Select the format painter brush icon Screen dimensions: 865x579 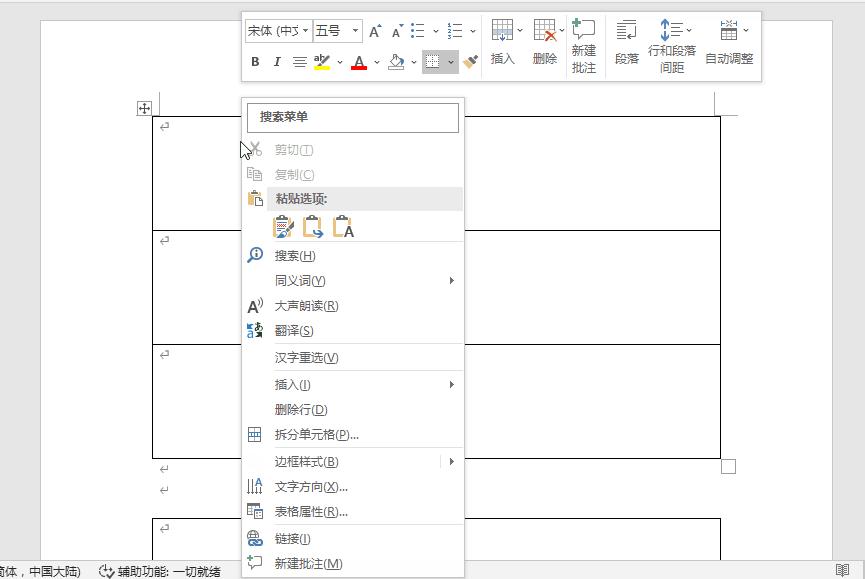click(x=469, y=62)
